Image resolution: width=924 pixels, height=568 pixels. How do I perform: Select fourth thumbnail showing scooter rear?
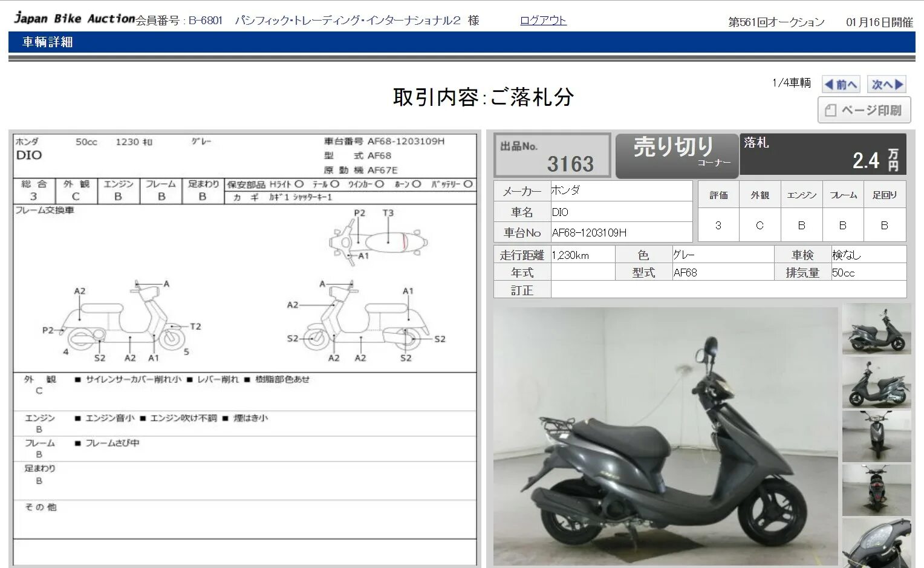pyautogui.click(x=876, y=490)
